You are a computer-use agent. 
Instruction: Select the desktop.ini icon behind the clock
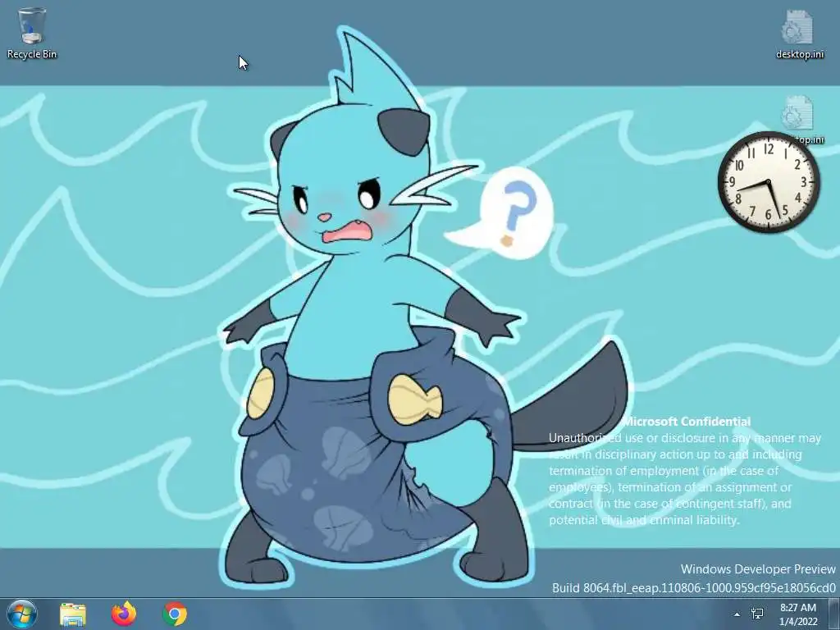click(798, 119)
